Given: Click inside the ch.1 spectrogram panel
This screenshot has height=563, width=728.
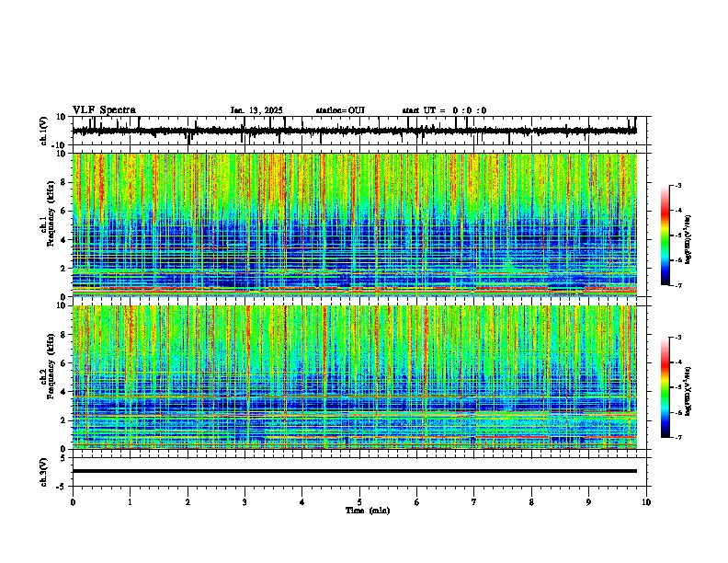Looking at the screenshot, I should pyautogui.click(x=355, y=224).
